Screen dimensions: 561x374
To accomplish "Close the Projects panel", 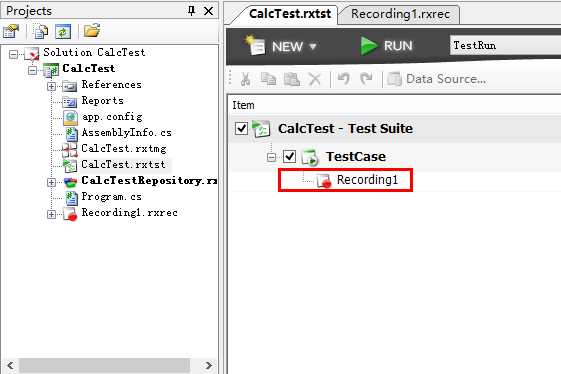I will [208, 11].
